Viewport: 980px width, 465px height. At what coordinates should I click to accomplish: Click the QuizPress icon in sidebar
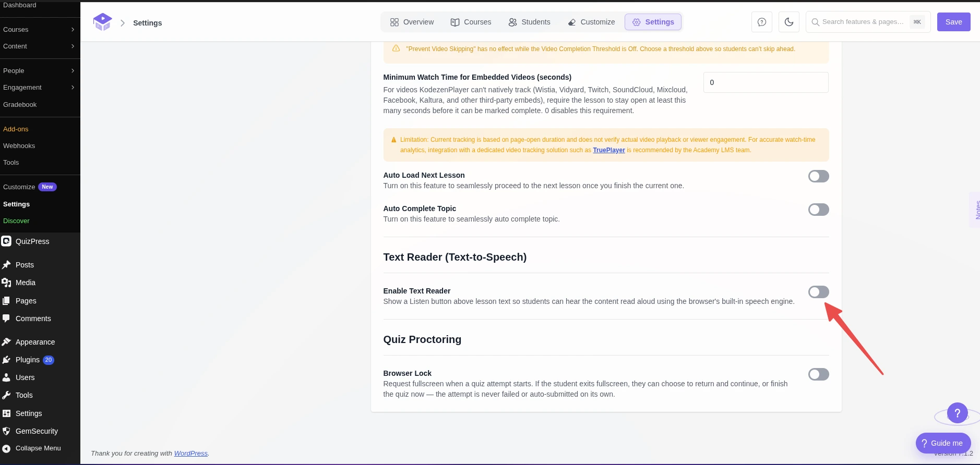click(6, 241)
